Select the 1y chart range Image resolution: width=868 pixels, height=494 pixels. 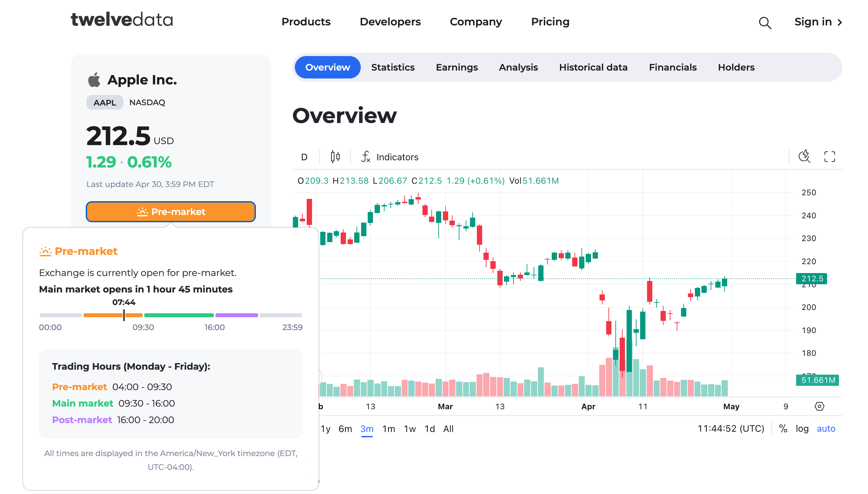(325, 429)
